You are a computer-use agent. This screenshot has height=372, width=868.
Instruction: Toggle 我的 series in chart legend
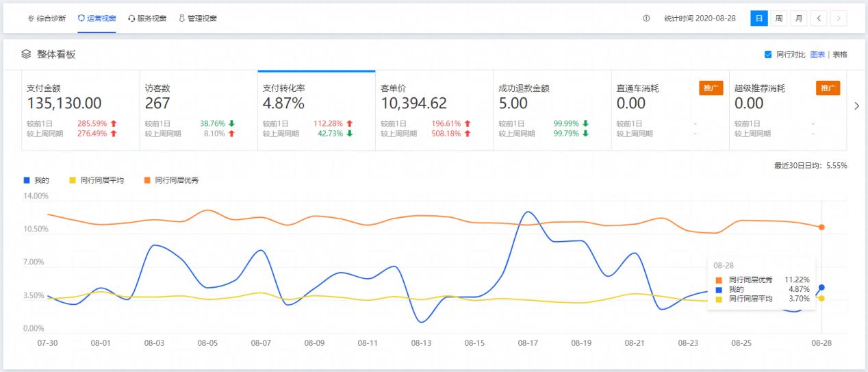27,180
